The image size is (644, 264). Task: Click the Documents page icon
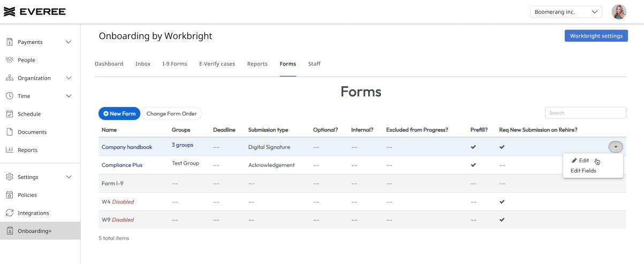point(10,132)
